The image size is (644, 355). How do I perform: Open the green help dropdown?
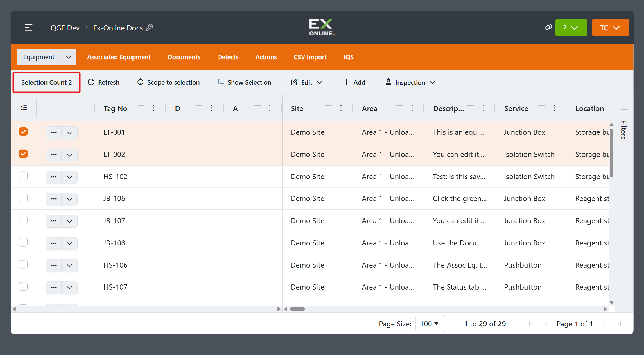[x=571, y=28]
